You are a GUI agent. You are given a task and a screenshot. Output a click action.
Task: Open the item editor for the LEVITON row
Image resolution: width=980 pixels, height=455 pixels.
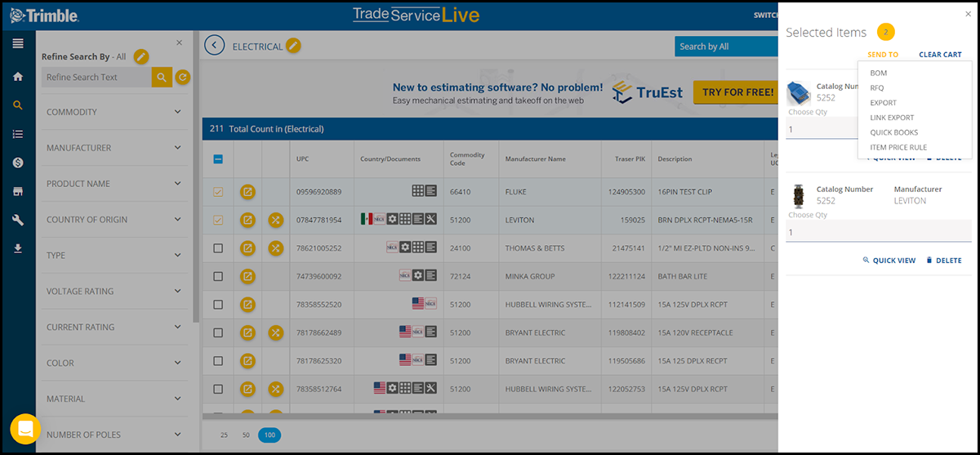pos(247,220)
